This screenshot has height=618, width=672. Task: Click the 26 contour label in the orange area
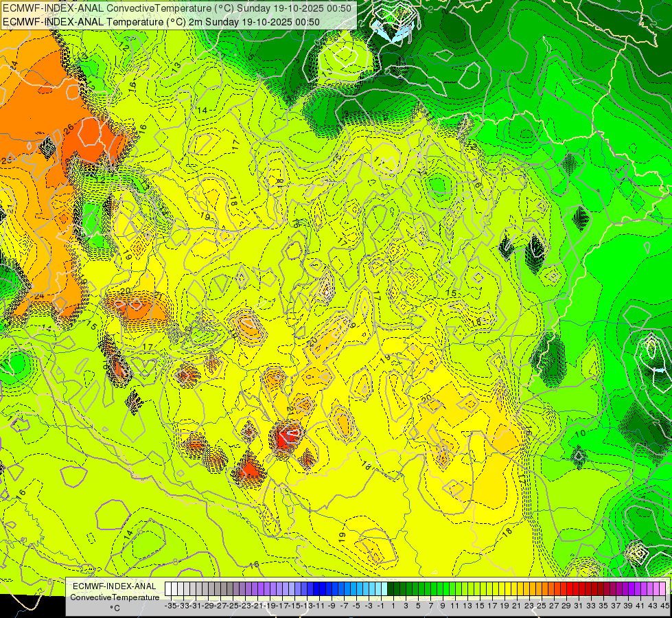click(x=69, y=128)
